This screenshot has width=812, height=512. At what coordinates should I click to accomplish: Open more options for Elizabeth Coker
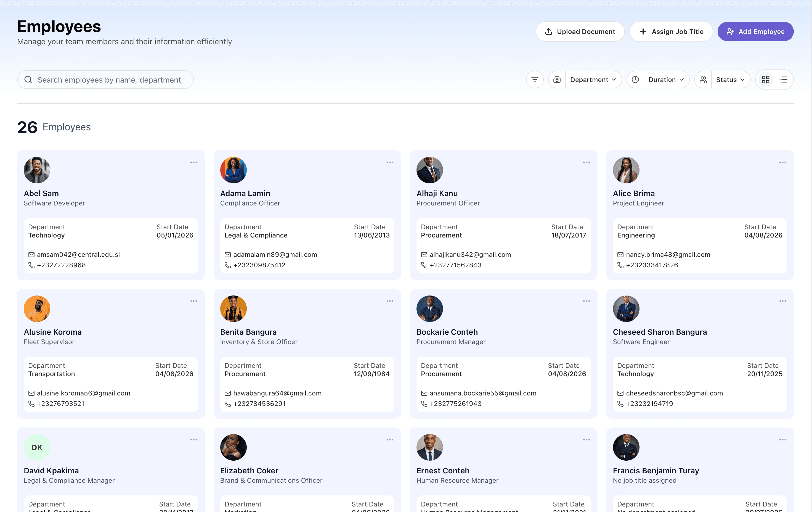tap(390, 440)
